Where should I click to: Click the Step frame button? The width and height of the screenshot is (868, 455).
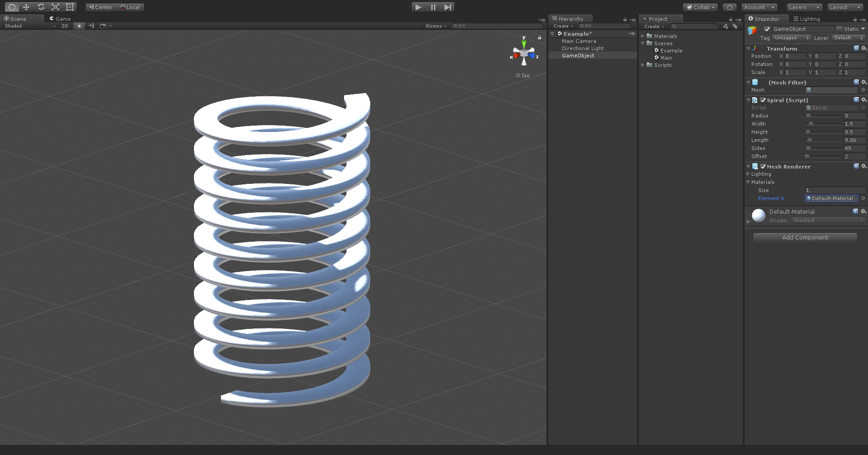click(x=448, y=7)
